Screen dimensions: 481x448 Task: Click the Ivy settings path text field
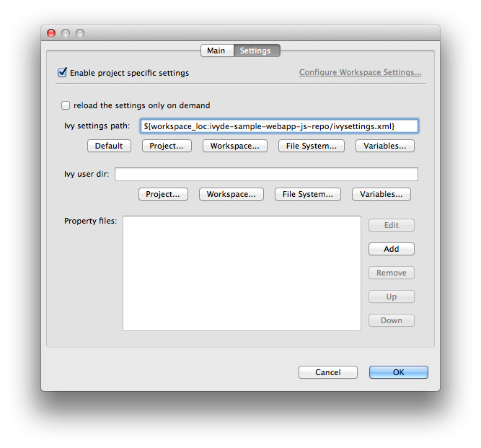tap(279, 126)
